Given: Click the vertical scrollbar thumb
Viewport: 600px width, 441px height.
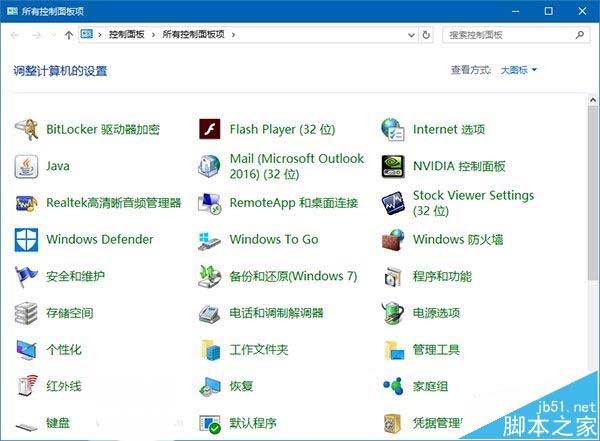Looking at the screenshot, I should 593,193.
